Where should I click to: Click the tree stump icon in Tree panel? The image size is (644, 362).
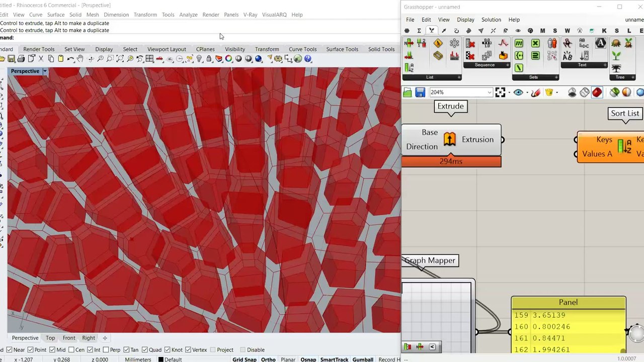point(616,43)
